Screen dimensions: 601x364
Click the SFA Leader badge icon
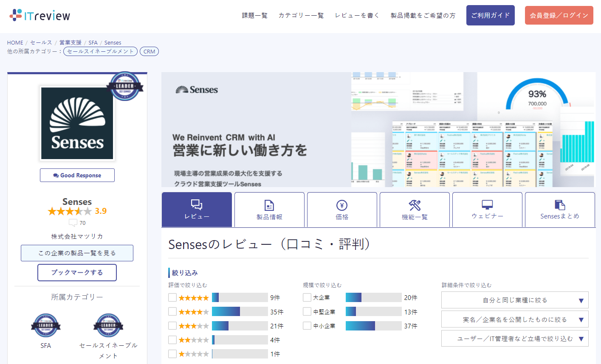point(46,325)
